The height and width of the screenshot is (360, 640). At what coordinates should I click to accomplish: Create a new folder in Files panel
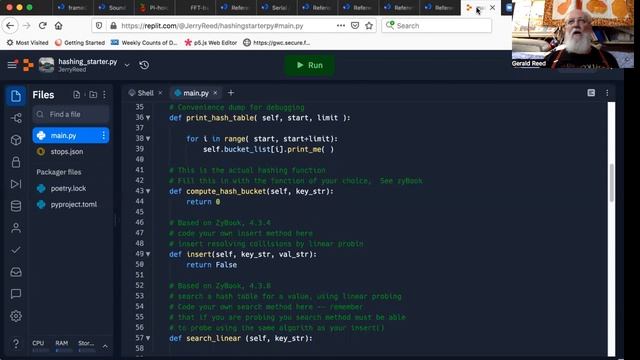pyautogui.click(x=93, y=95)
